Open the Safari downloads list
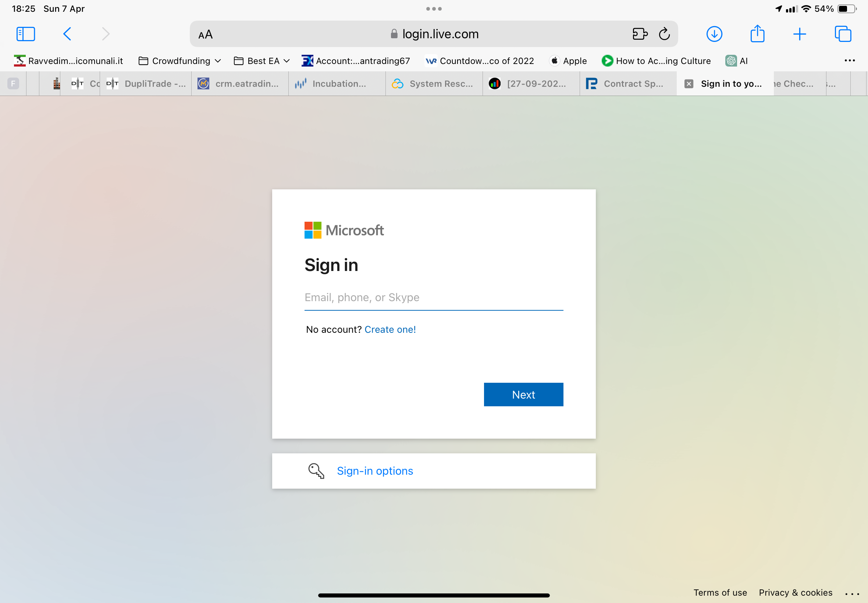The image size is (868, 603). [714, 34]
